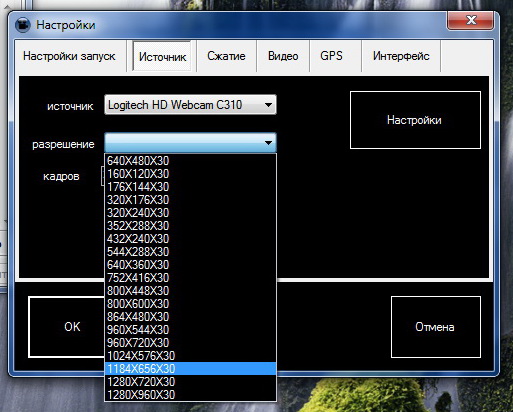Select highlighted 1184X656X30 resolution

click(x=190, y=369)
